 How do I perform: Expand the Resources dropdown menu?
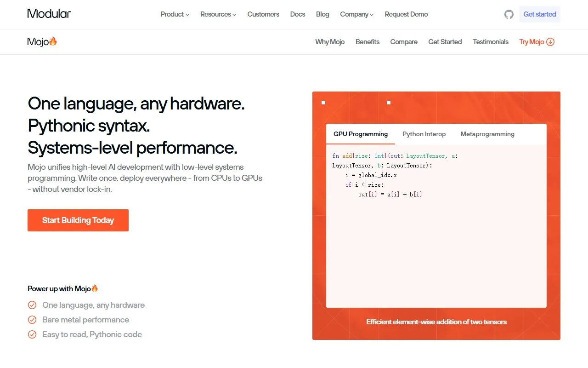[x=218, y=14]
